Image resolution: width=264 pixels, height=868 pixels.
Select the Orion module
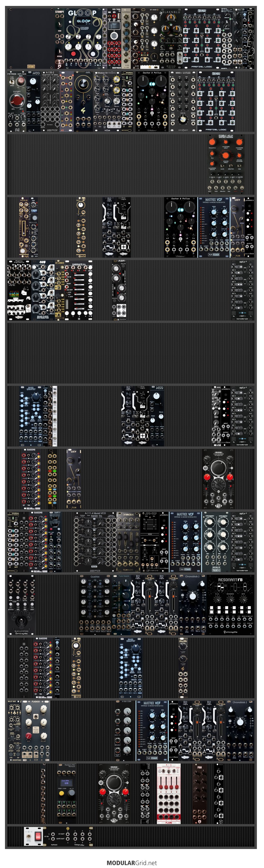pyautogui.click(x=216, y=416)
